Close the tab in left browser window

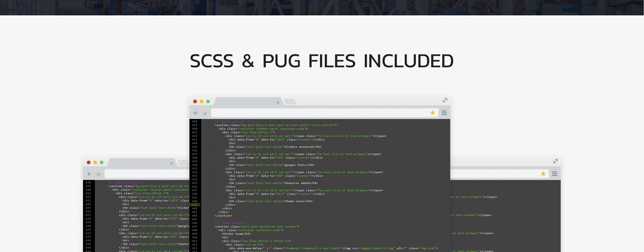pyautogui.click(x=172, y=164)
